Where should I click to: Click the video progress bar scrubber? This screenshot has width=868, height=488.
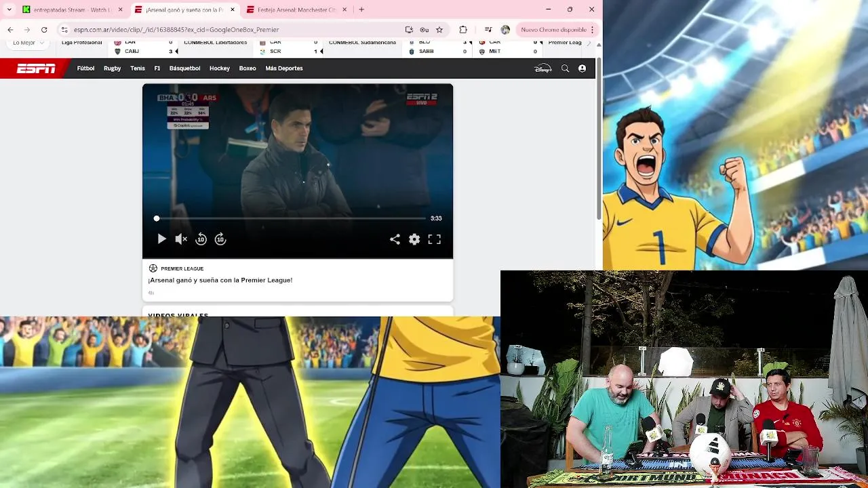click(157, 218)
